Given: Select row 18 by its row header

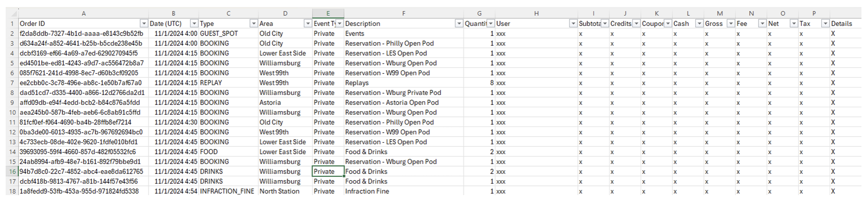Looking at the screenshot, I should [x=12, y=192].
